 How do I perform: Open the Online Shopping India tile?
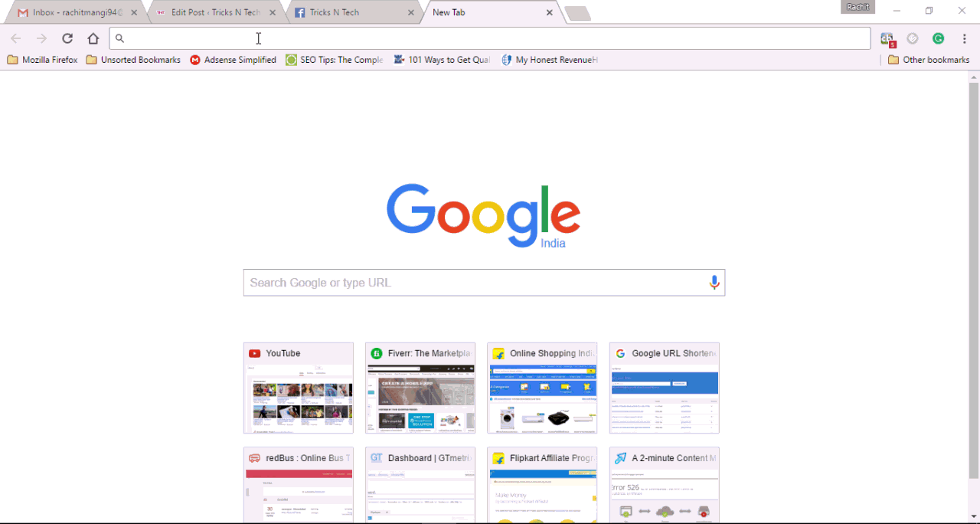(542, 388)
